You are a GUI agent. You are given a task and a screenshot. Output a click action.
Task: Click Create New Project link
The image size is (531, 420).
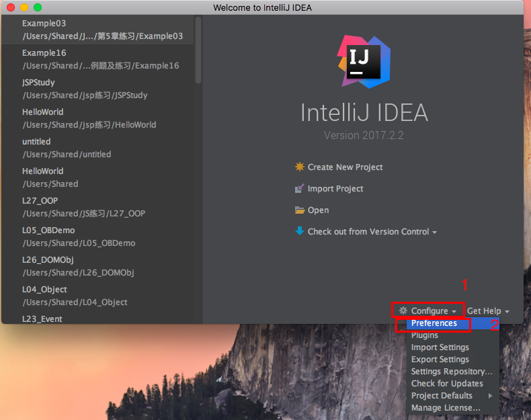pos(345,167)
